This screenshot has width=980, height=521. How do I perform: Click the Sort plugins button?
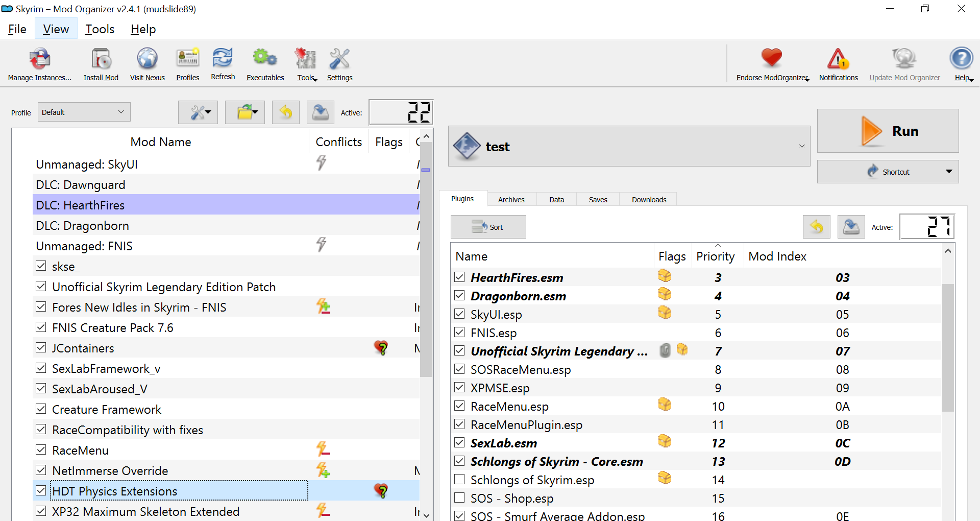coord(488,227)
